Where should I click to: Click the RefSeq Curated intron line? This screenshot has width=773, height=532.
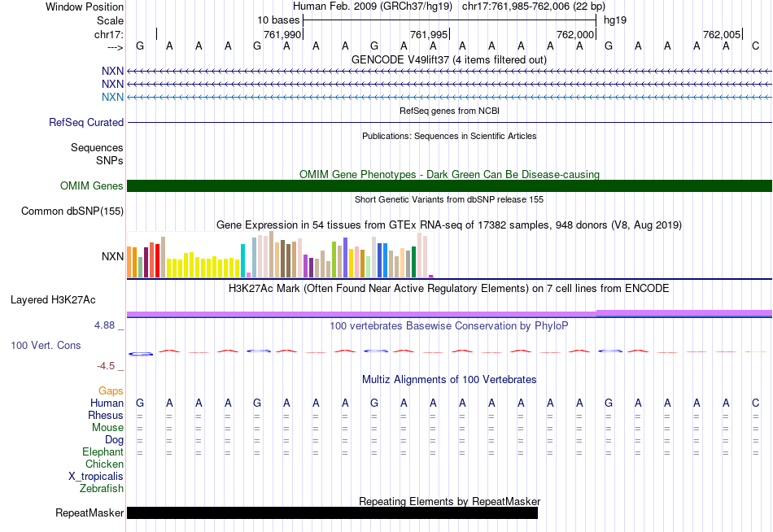[449, 122]
